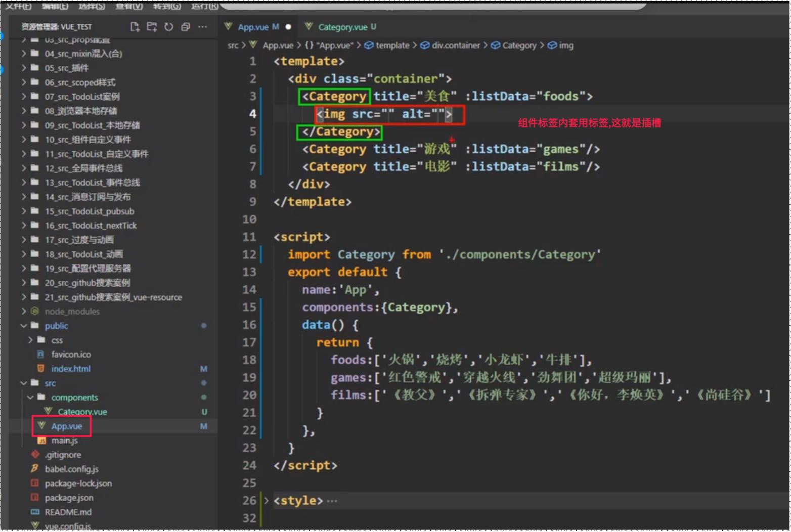Click the Category title="游戏" line

(x=451, y=149)
